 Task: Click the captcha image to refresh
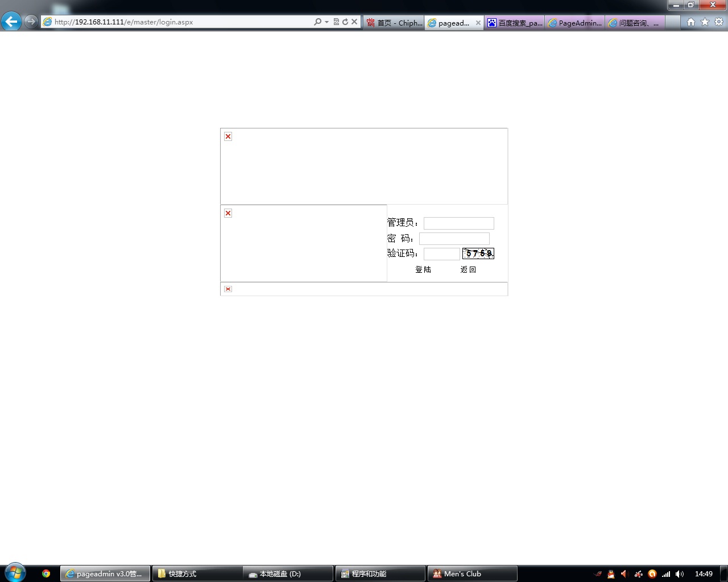tap(478, 253)
